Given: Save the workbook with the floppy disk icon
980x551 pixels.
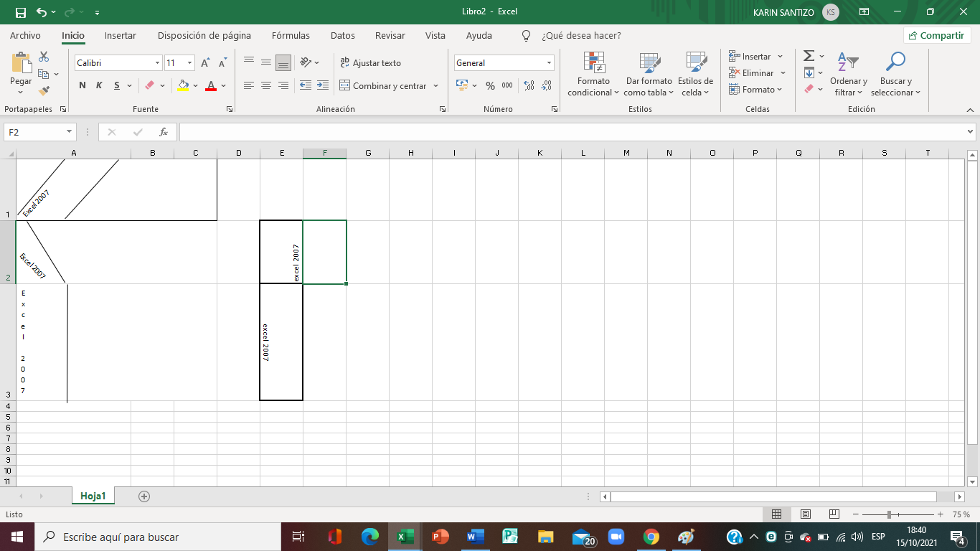Looking at the screenshot, I should pos(20,12).
